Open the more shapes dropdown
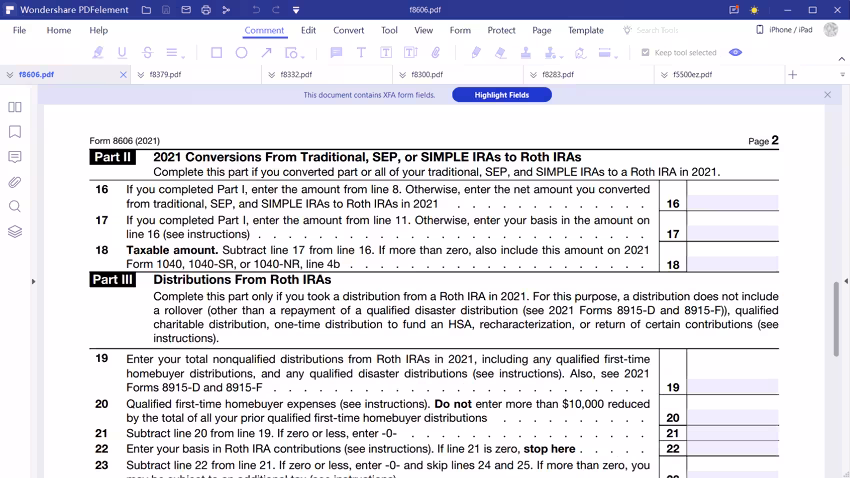The height and width of the screenshot is (478, 850). coord(294,53)
